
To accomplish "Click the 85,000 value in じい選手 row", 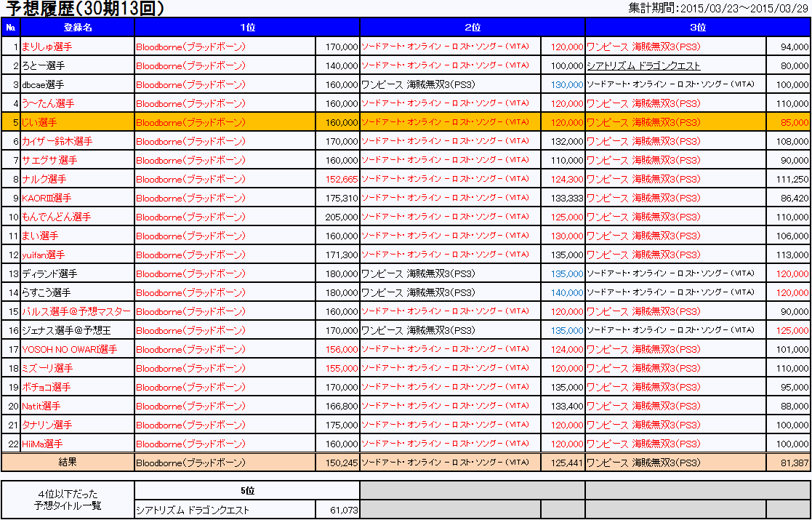I will [x=795, y=123].
